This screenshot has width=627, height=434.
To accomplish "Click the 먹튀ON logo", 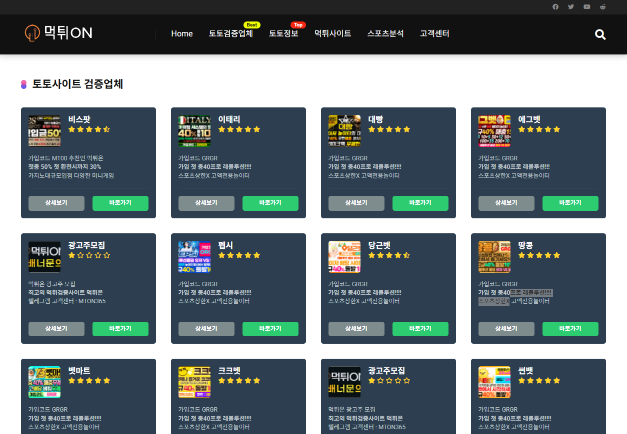I will [x=58, y=34].
